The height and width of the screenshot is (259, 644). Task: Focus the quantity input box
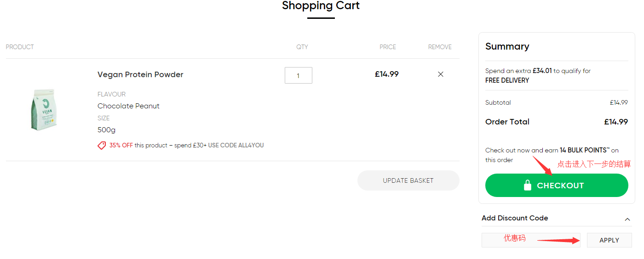tap(298, 75)
